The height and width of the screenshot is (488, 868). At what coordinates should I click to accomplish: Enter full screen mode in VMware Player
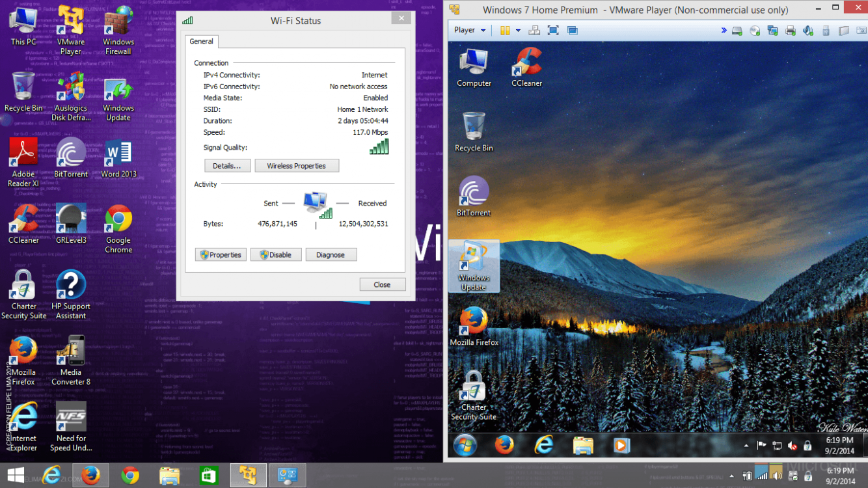[553, 30]
